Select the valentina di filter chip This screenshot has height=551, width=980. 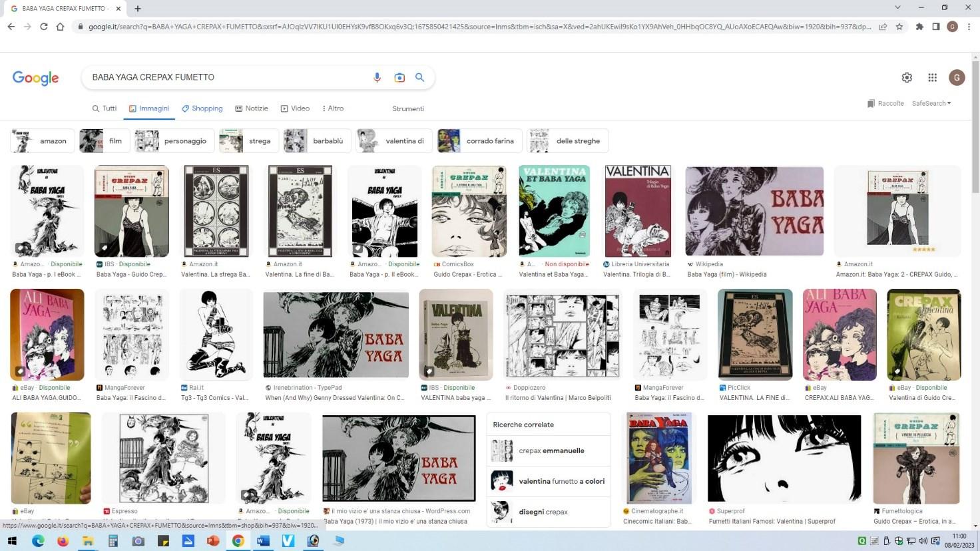(394, 141)
